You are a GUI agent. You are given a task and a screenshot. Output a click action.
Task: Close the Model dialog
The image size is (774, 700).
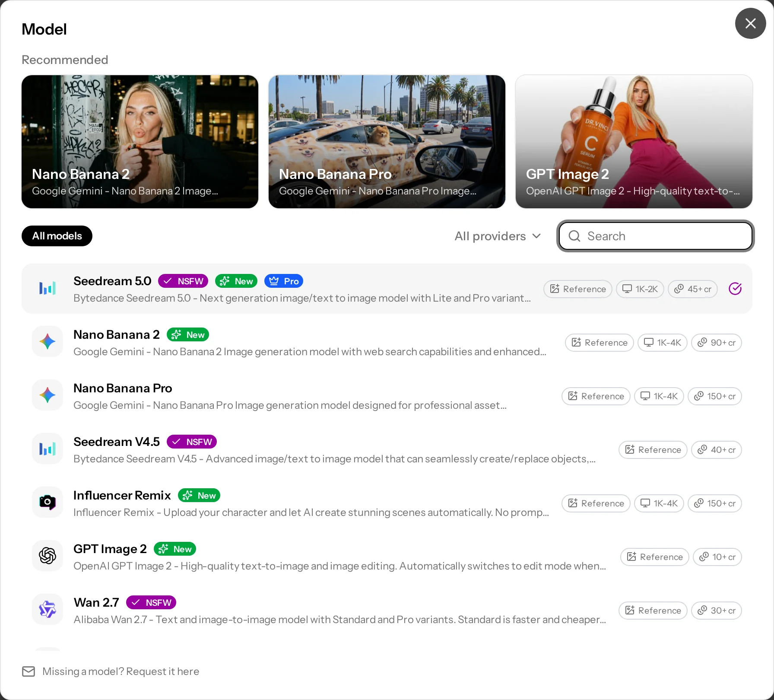750,23
